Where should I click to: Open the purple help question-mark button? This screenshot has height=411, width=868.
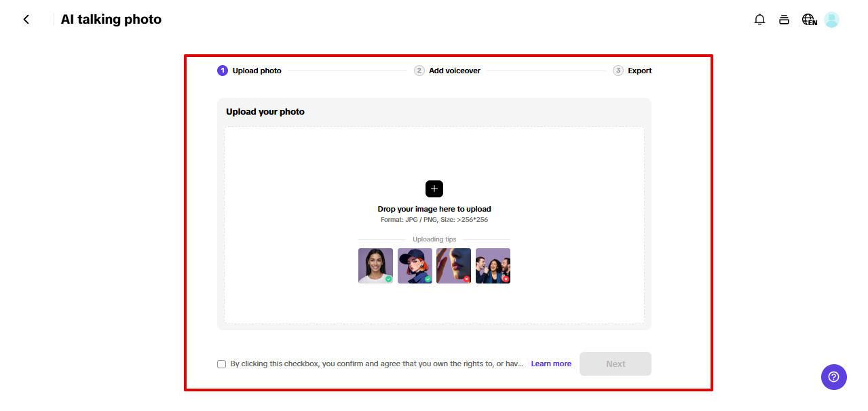pyautogui.click(x=834, y=377)
